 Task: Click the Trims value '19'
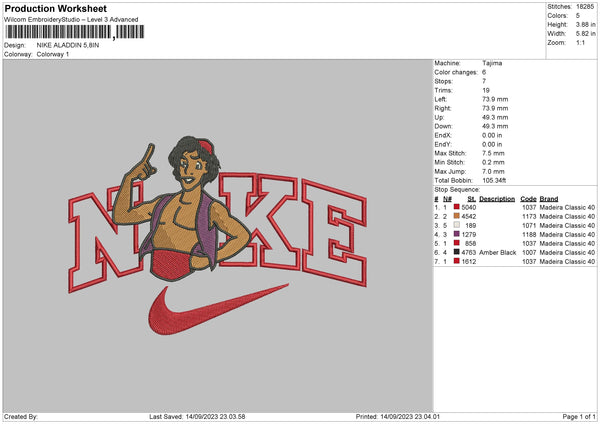pos(486,90)
